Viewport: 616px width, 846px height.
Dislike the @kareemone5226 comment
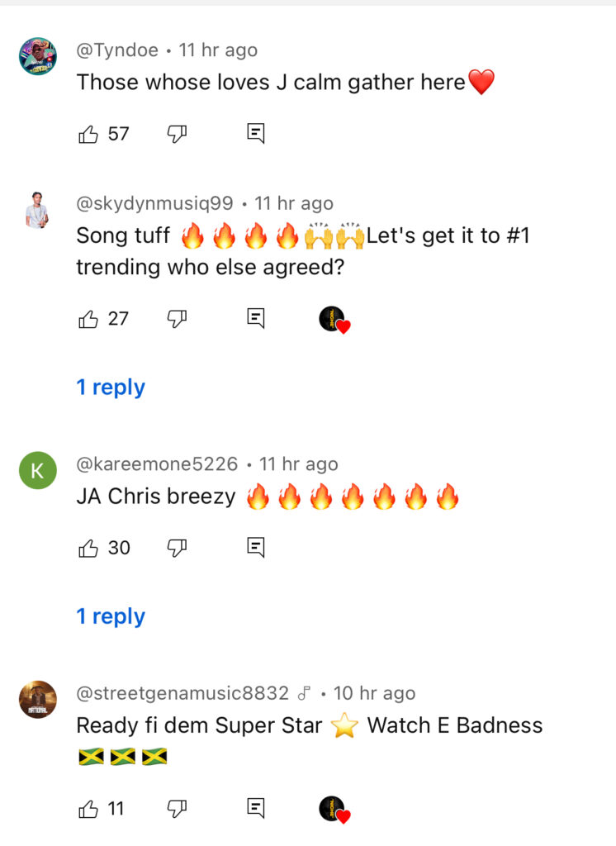177,549
